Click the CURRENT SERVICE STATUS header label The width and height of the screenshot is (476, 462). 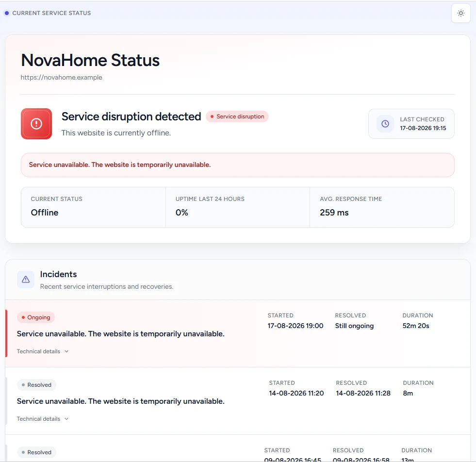coord(51,13)
